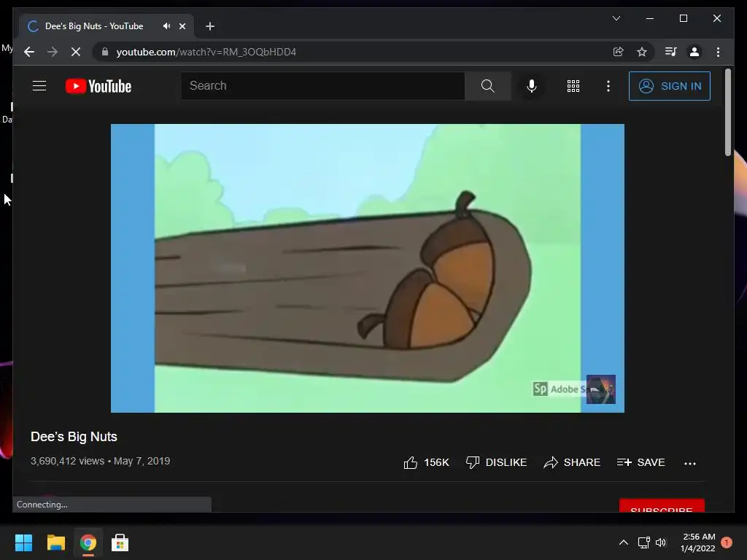Open the Chrome profile icon

pyautogui.click(x=694, y=52)
